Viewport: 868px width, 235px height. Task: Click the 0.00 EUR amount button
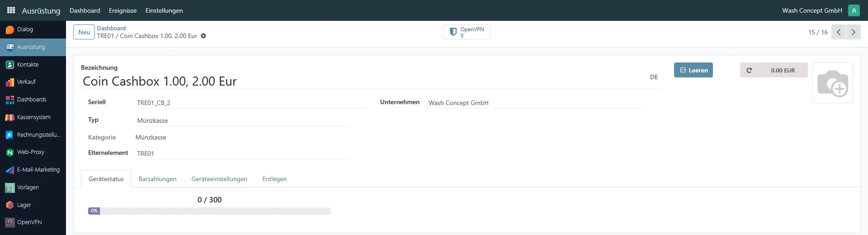point(783,70)
